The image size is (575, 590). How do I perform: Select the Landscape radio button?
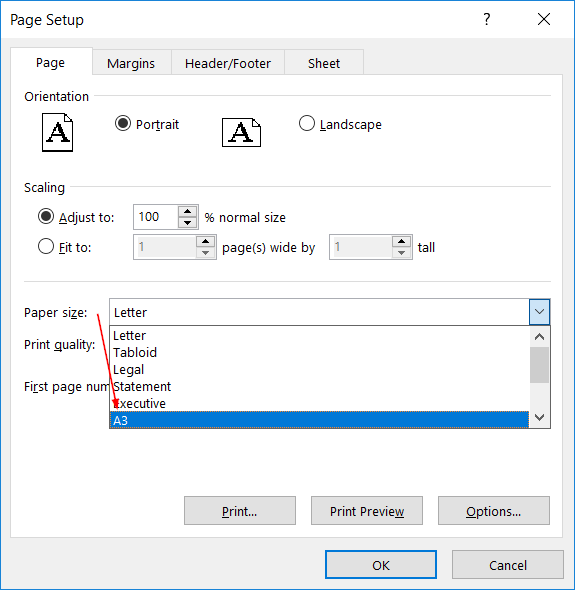coord(307,123)
